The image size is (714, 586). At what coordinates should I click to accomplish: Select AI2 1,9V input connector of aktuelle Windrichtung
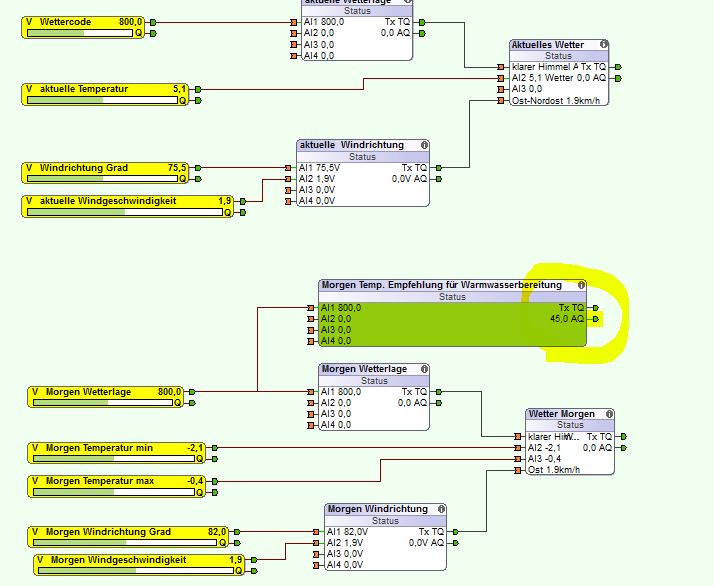pos(288,179)
